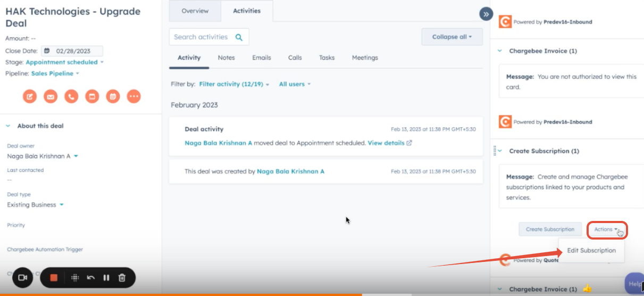
Task: Click the search magnifier icon in activities
Action: click(239, 37)
